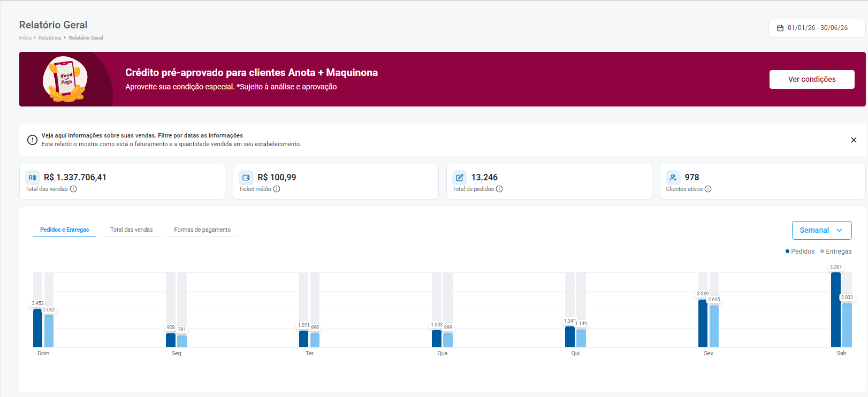Click the R$ 1.337.706,41 total value
Viewport: 868px width, 397px height.
click(75, 178)
